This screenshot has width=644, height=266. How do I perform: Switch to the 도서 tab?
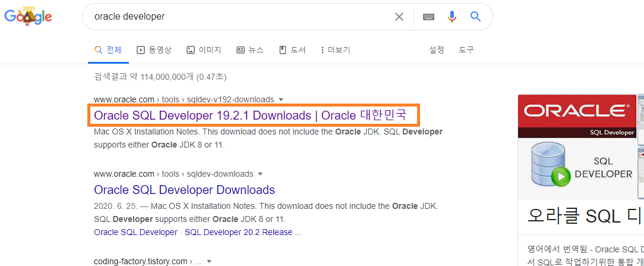pos(292,50)
